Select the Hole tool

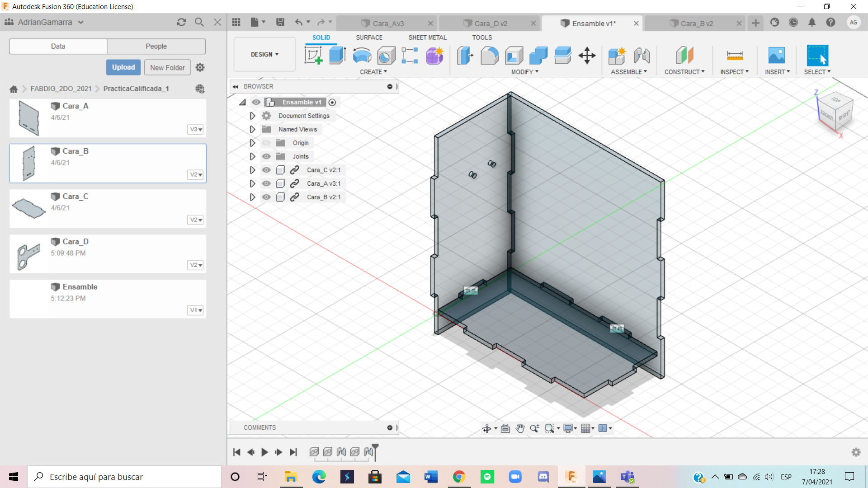(386, 56)
